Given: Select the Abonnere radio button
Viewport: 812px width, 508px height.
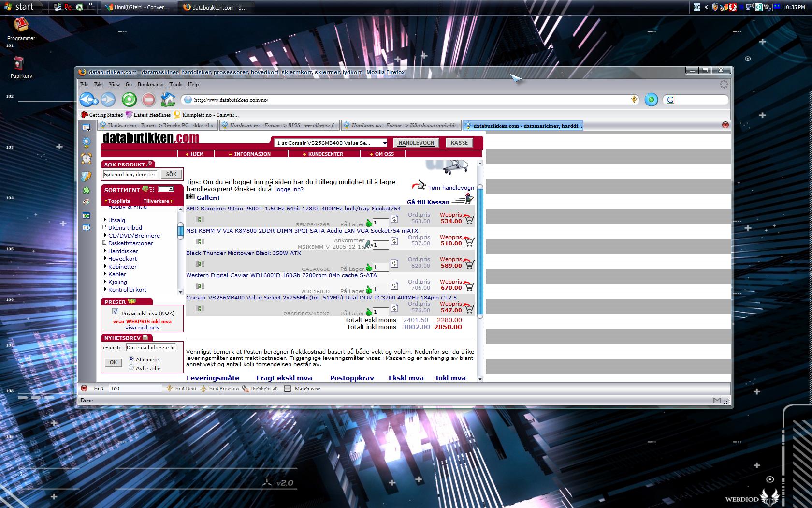Looking at the screenshot, I should pos(131,359).
